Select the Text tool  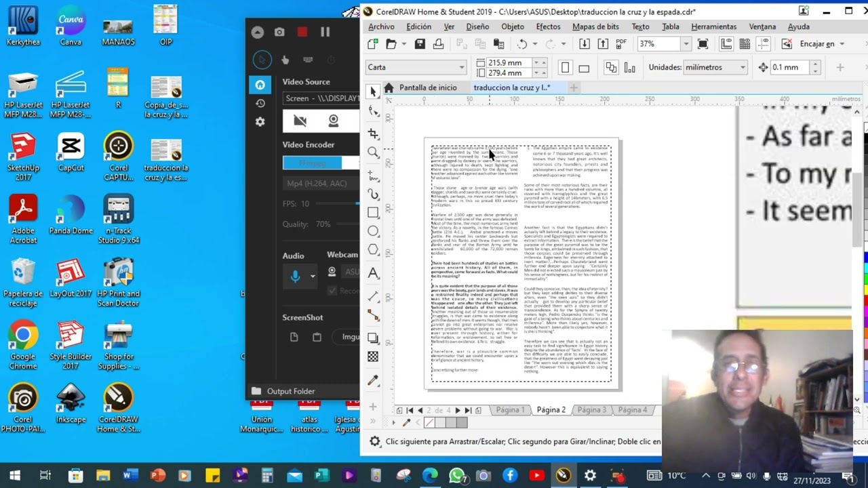[x=373, y=273]
